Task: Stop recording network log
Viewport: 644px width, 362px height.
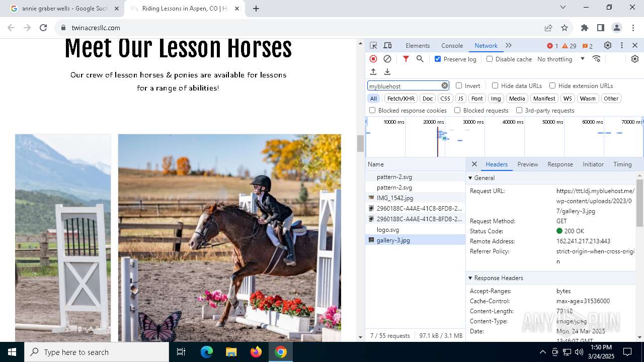Action: (373, 59)
